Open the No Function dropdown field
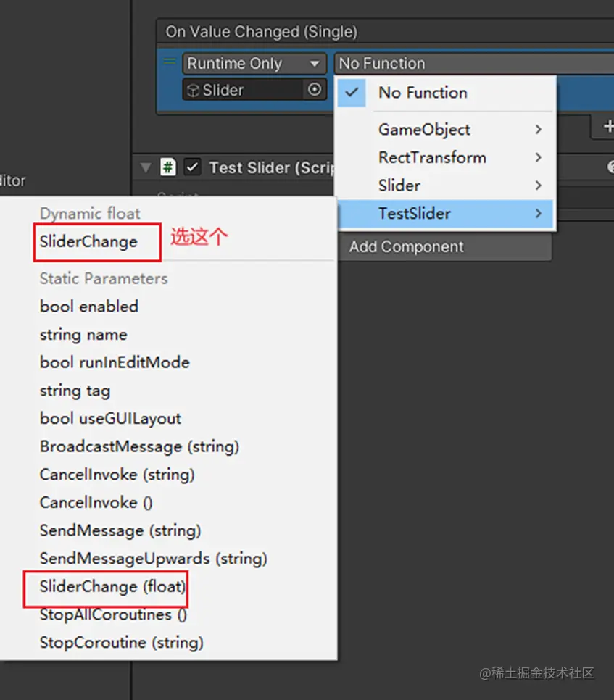 tap(474, 63)
